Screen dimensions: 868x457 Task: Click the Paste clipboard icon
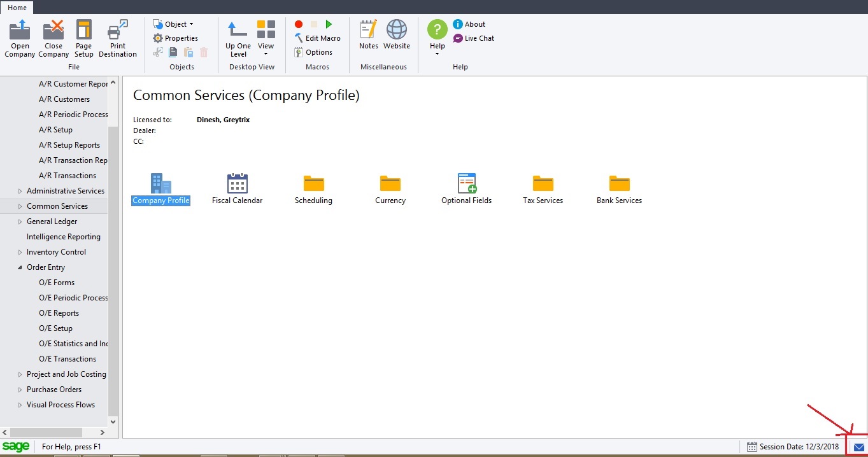click(x=188, y=52)
